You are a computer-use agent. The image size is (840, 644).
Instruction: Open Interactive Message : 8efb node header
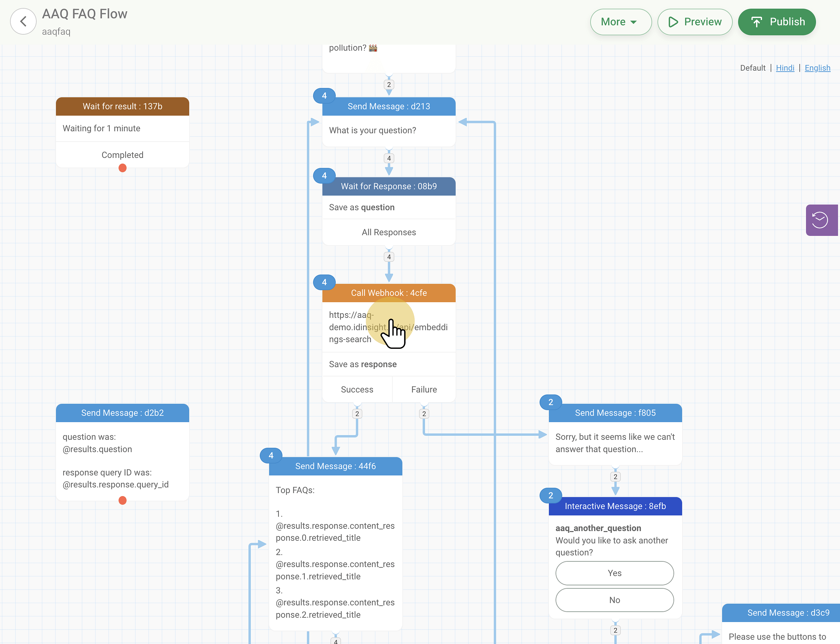pos(616,506)
